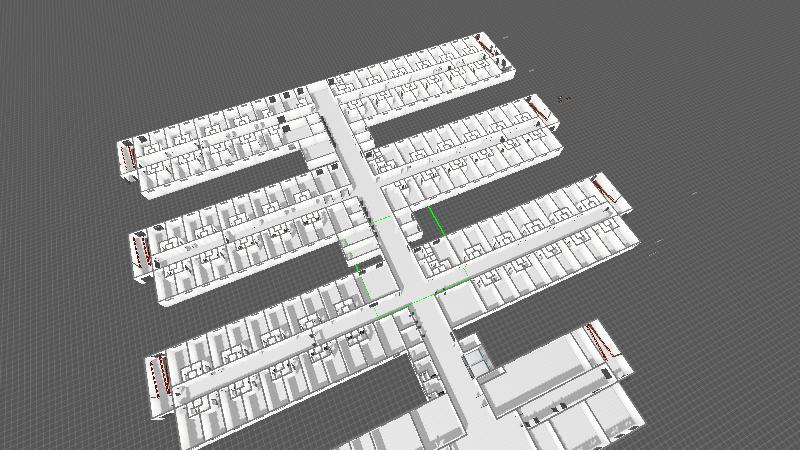Screen dimensions: 800x450
Task: Select the red staircase on the middle-left wing
Action: 141,247
